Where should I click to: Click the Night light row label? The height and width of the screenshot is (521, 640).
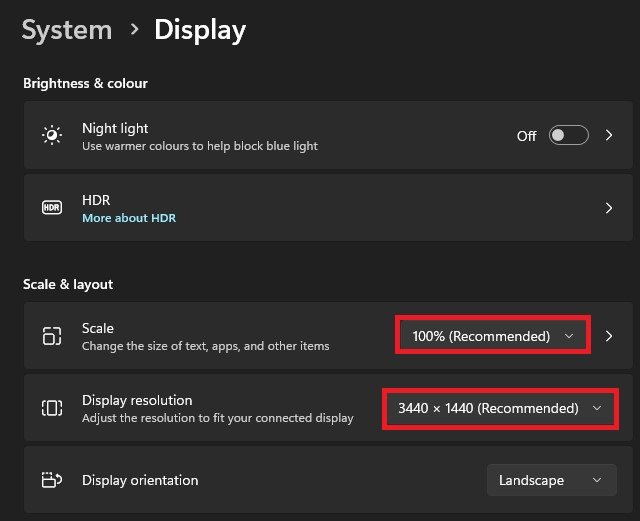click(x=115, y=128)
